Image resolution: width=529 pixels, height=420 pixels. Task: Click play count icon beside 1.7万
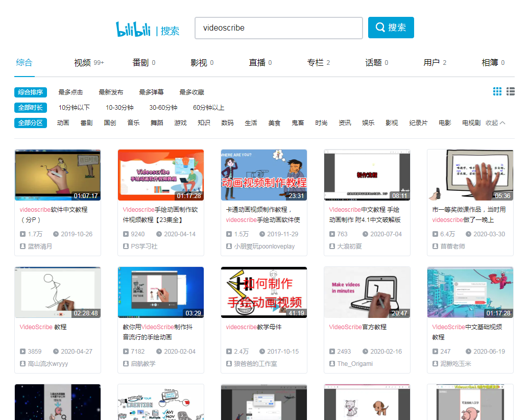[22, 234]
